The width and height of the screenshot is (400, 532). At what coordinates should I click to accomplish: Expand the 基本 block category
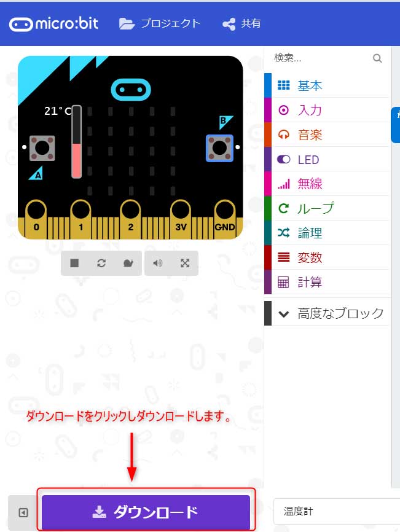pyautogui.click(x=327, y=85)
